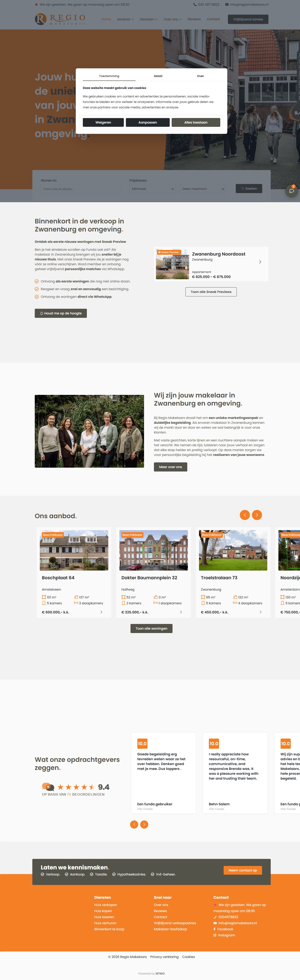The height and width of the screenshot is (980, 300).
Task: Click the Neem contact op button
Action: [243, 870]
